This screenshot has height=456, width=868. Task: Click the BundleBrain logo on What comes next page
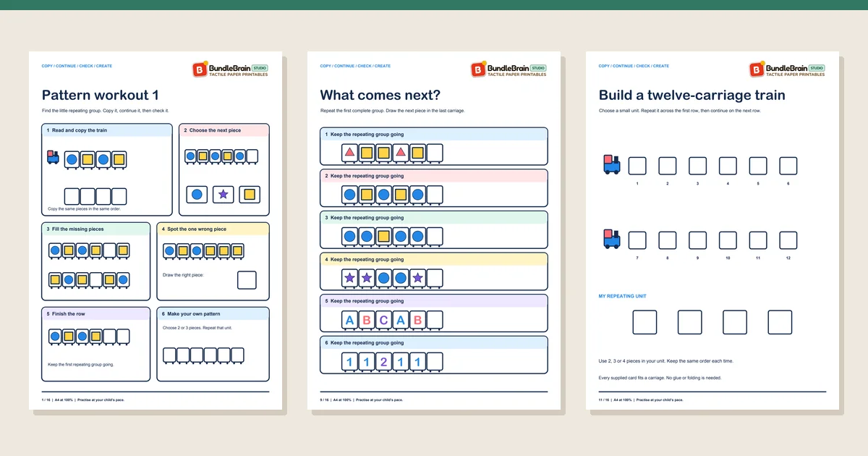[x=509, y=69]
